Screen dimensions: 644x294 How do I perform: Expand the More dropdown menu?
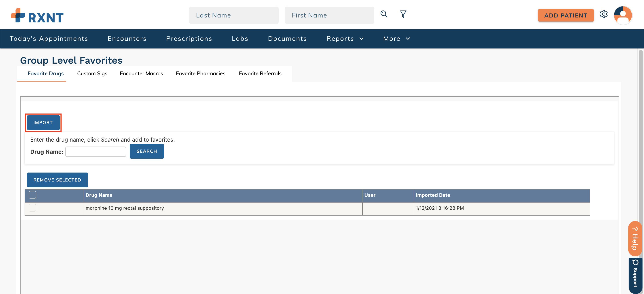[396, 39]
